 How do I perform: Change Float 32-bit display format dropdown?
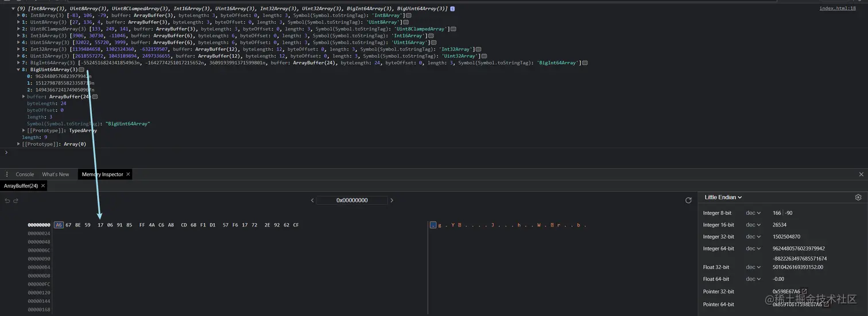pyautogui.click(x=753, y=267)
